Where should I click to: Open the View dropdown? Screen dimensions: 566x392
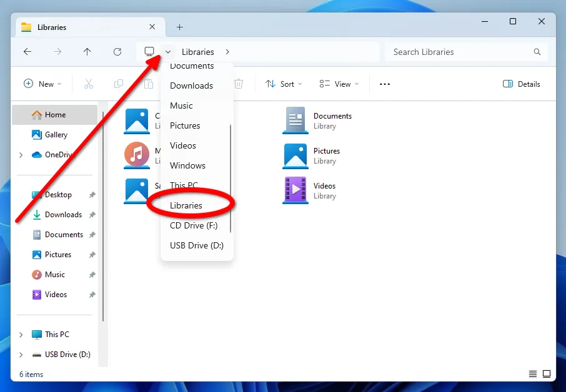pos(339,84)
